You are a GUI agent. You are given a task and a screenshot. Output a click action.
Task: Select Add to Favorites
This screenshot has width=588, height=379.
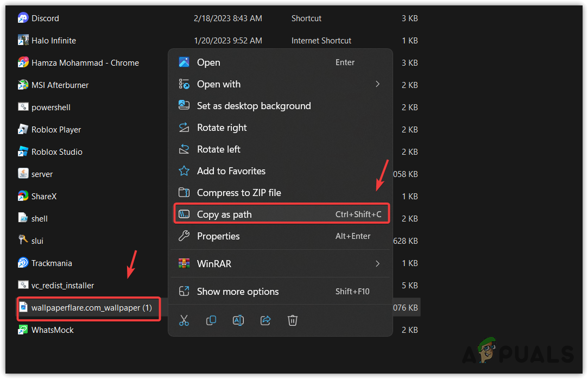231,171
